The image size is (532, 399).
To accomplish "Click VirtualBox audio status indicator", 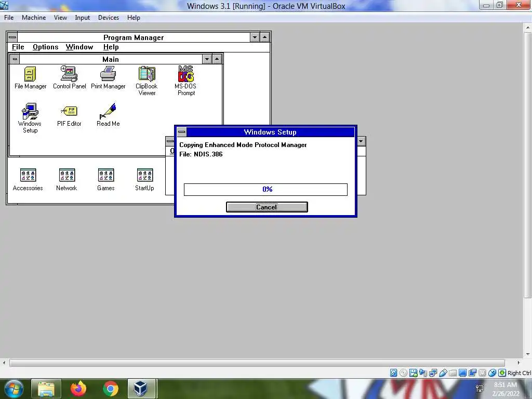I will tap(423, 373).
